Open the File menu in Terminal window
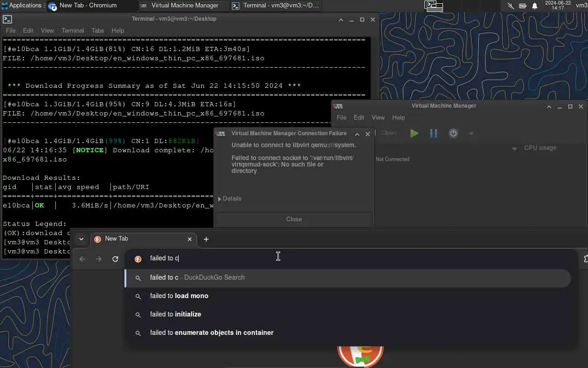Viewport: 588px width, 368px height. 11,30
